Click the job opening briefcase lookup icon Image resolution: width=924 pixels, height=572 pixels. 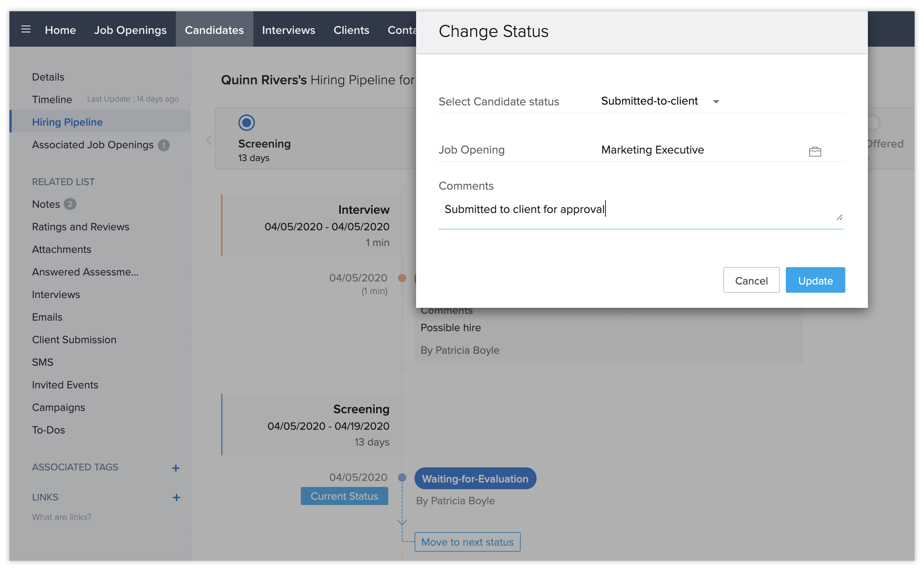(x=814, y=152)
